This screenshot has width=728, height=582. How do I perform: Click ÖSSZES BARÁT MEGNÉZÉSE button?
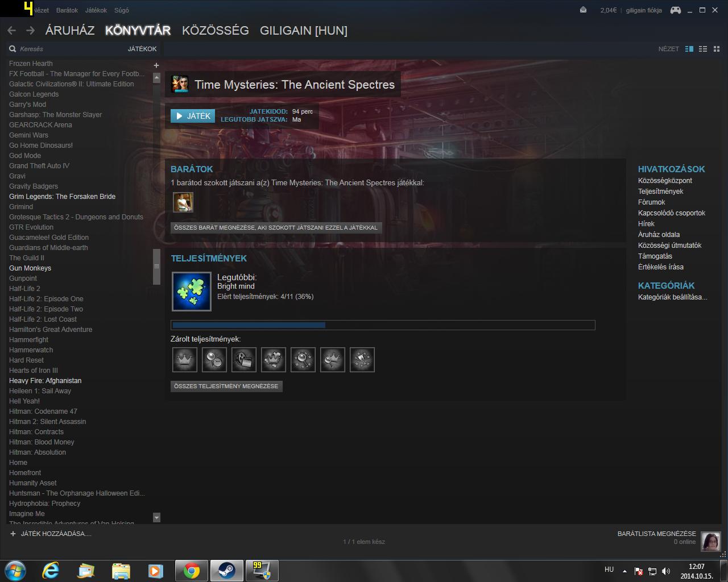tap(276, 227)
